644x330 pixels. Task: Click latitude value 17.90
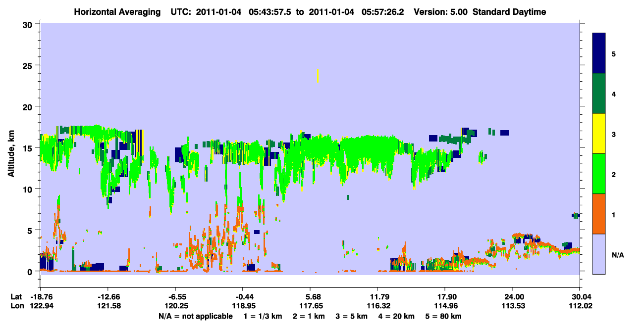tap(445, 297)
